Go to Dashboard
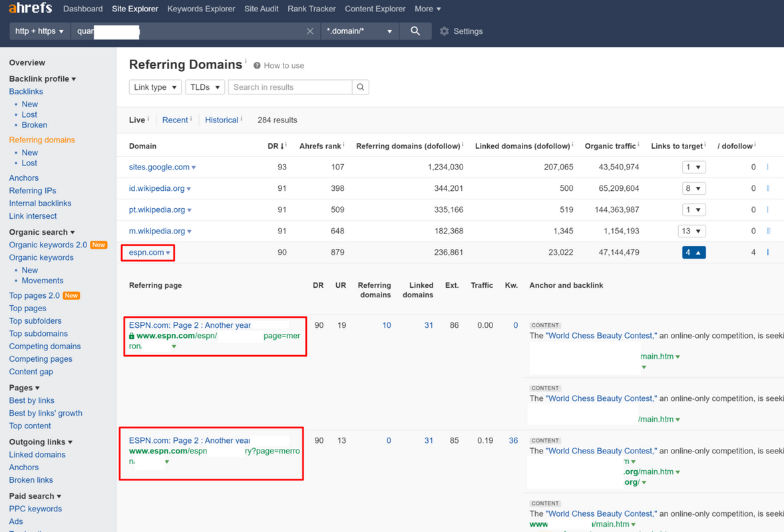 pyautogui.click(x=83, y=9)
